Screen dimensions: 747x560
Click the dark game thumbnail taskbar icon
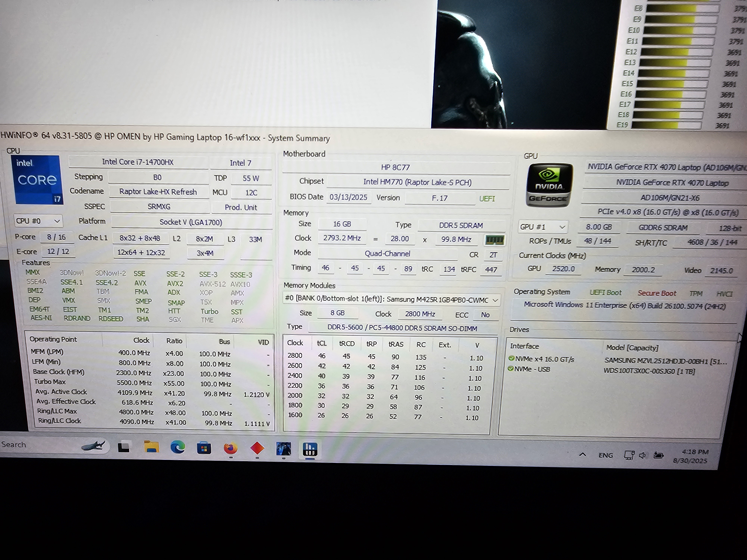283,449
